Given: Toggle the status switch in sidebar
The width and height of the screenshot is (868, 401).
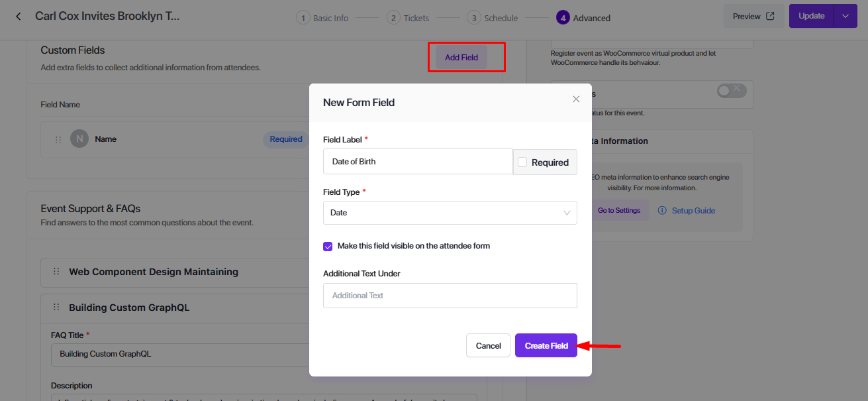Looking at the screenshot, I should tap(731, 91).
